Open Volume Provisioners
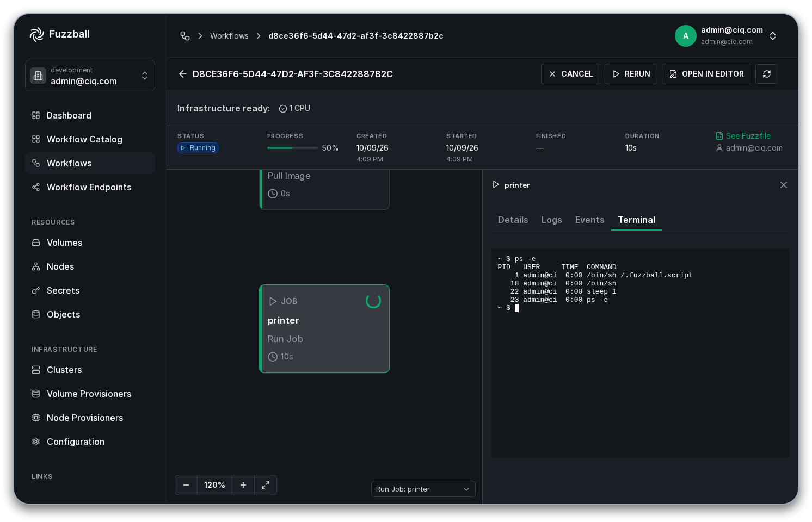The height and width of the screenshot is (522, 812). 90,394
